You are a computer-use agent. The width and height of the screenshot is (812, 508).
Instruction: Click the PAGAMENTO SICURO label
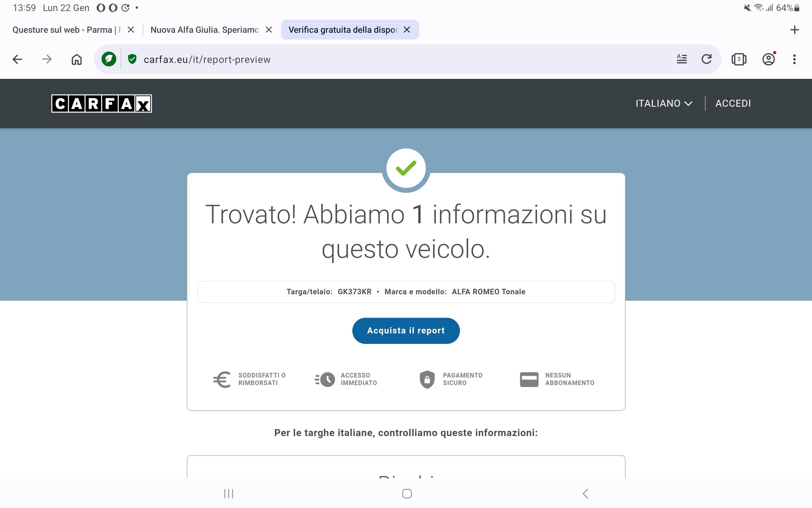[x=463, y=379]
